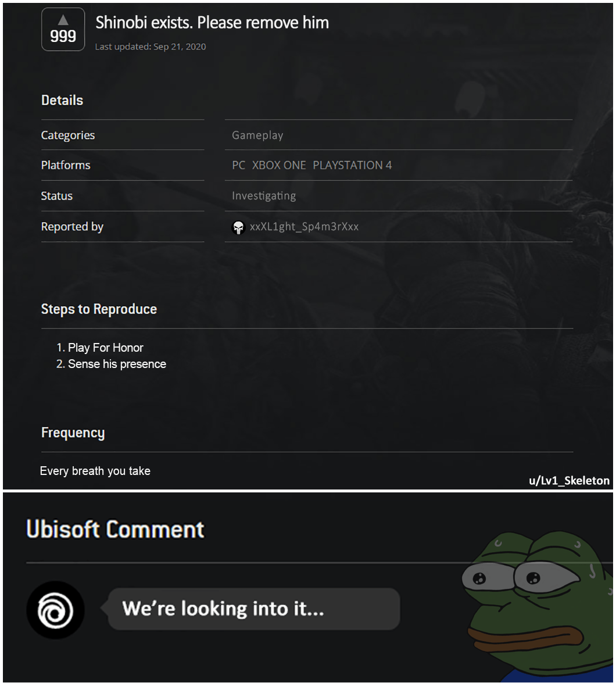The width and height of the screenshot is (616, 686).
Task: Click the Last updated date text
Action: [x=151, y=47]
